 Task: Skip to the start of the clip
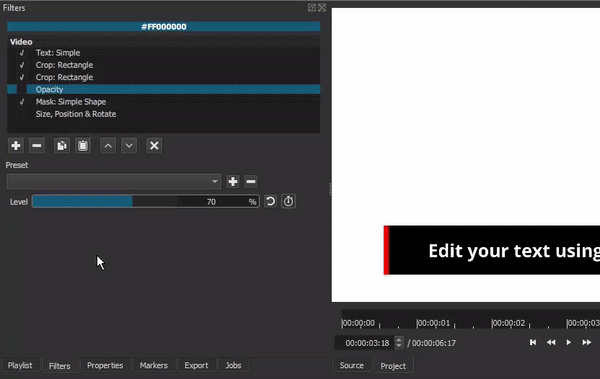coord(533,342)
